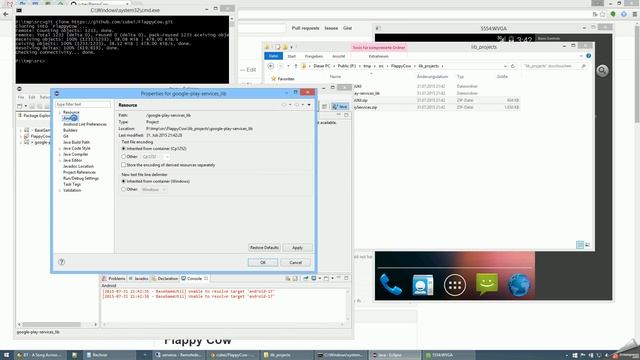Open the help icon in Properties dialog
The image size is (640, 360).
[62, 262]
